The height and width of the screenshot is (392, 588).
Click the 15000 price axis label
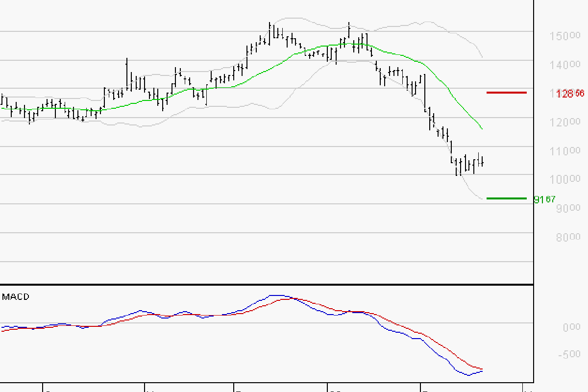564,37
